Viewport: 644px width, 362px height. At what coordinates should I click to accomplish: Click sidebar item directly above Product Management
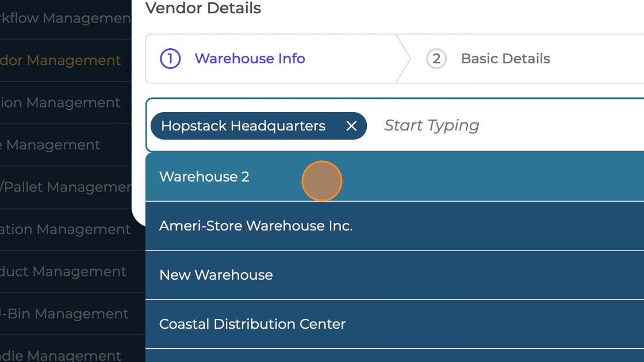[66, 229]
